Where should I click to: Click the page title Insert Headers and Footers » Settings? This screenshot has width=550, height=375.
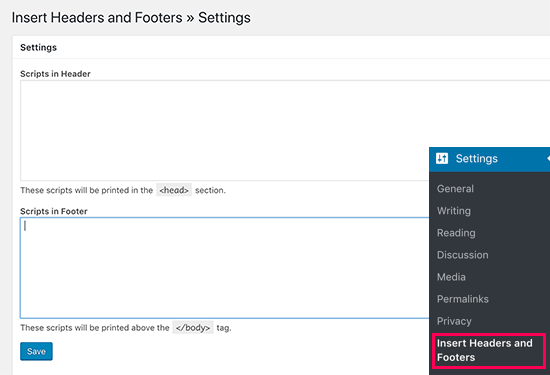131,18
